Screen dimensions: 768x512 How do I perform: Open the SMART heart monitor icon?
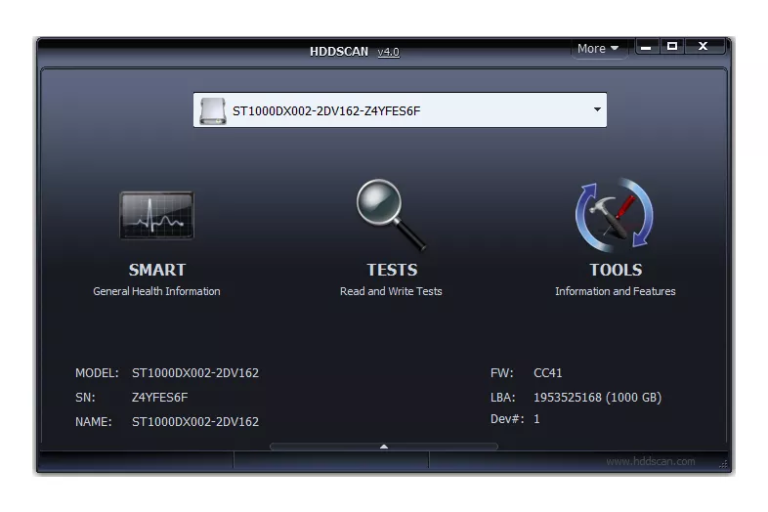click(x=157, y=216)
